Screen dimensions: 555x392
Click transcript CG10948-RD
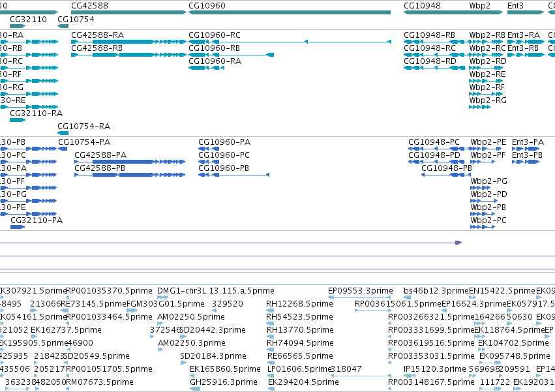[x=430, y=61]
